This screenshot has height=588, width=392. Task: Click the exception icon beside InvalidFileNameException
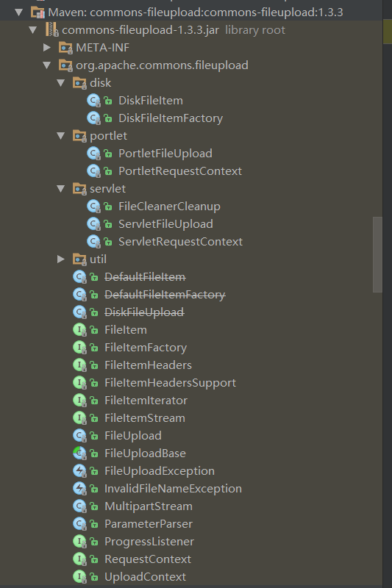point(79,489)
